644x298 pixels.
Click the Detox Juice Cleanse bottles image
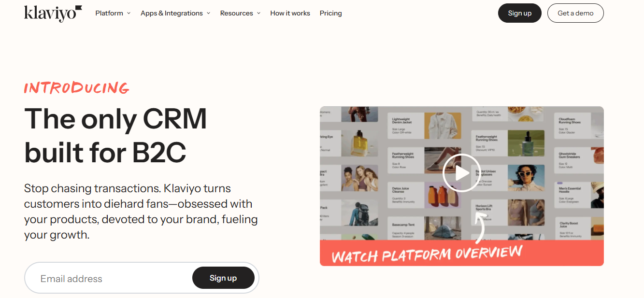tap(443, 195)
